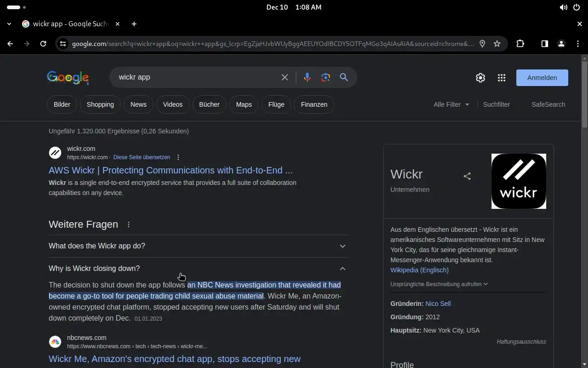Close the wickr app tab
Viewport: 588px width, 368px height.
pos(118,24)
